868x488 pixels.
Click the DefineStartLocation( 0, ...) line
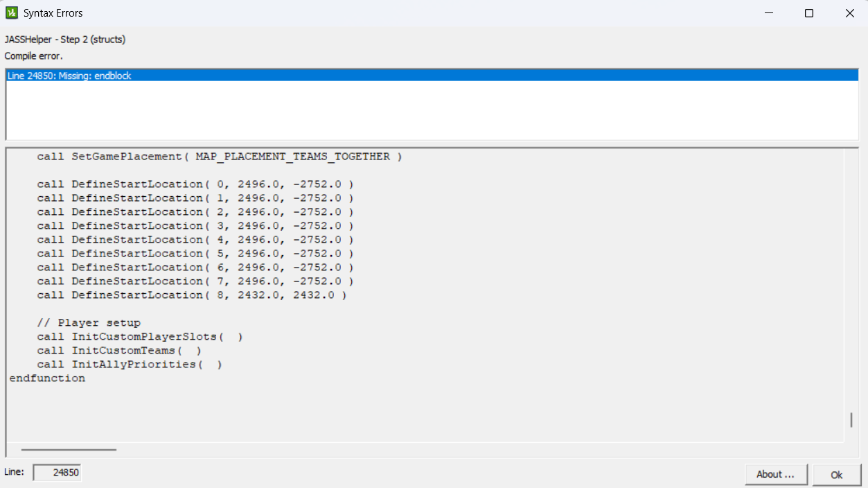(195, 184)
